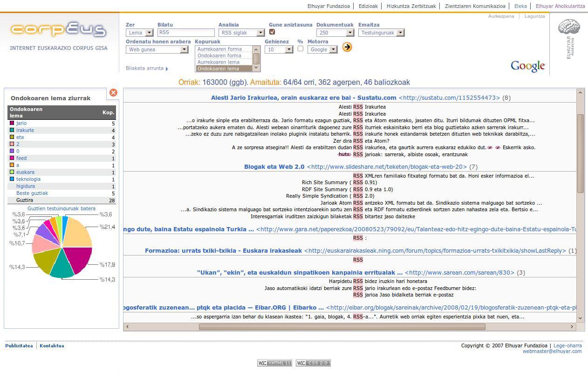Close the Ondokoaren lema ziurrak panel
The width and height of the screenshot is (588, 373).
(x=113, y=93)
